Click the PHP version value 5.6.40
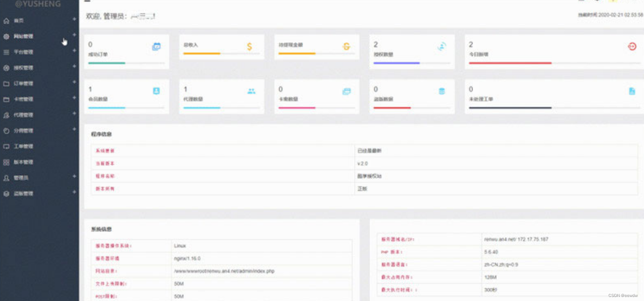Image resolution: width=644 pixels, height=301 pixels. [x=491, y=252]
